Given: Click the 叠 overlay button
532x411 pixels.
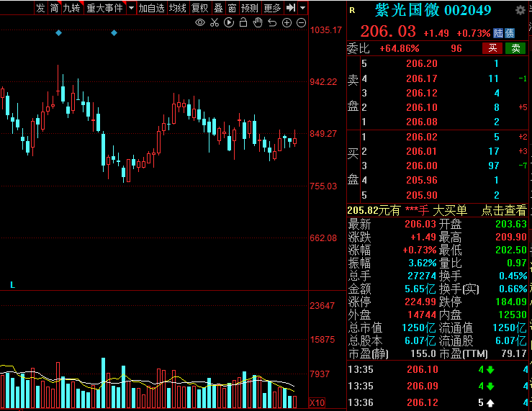Looking at the screenshot, I should (219, 8).
